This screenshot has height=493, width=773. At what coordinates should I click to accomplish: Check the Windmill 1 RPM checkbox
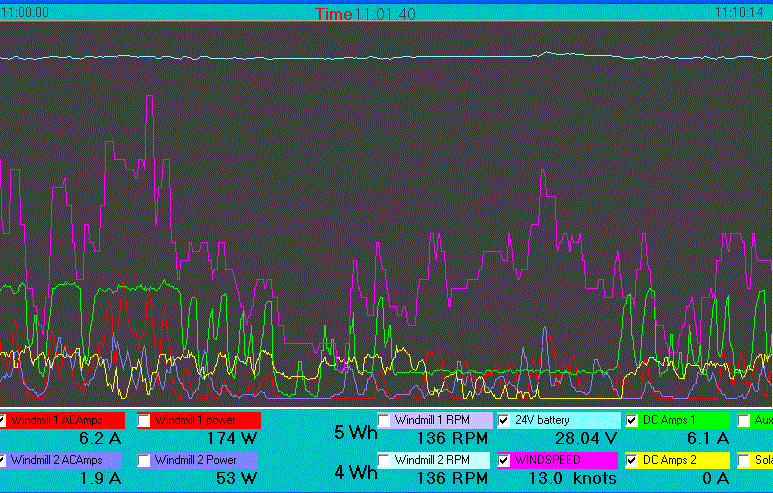click(385, 420)
